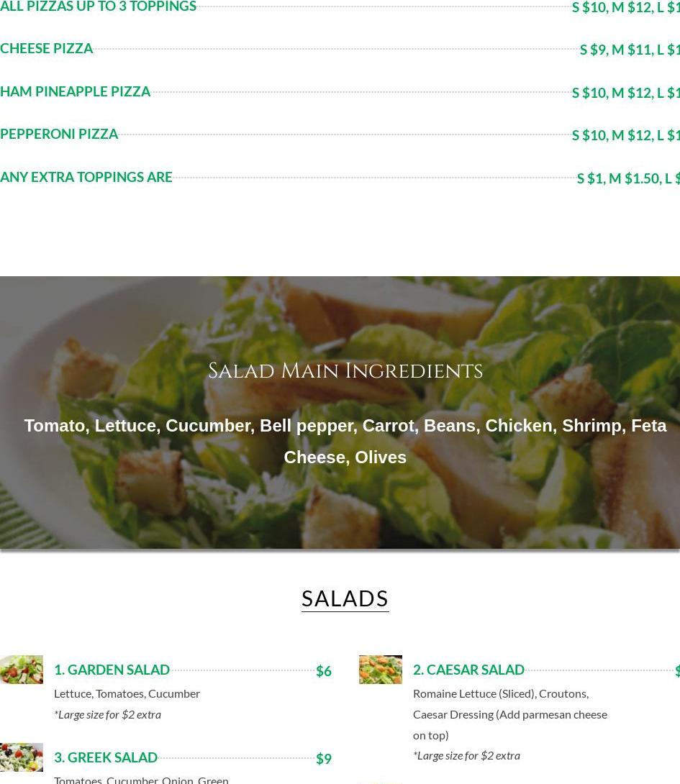Click the Greek Salad $9 price
The height and width of the screenshot is (784, 680).
[324, 759]
